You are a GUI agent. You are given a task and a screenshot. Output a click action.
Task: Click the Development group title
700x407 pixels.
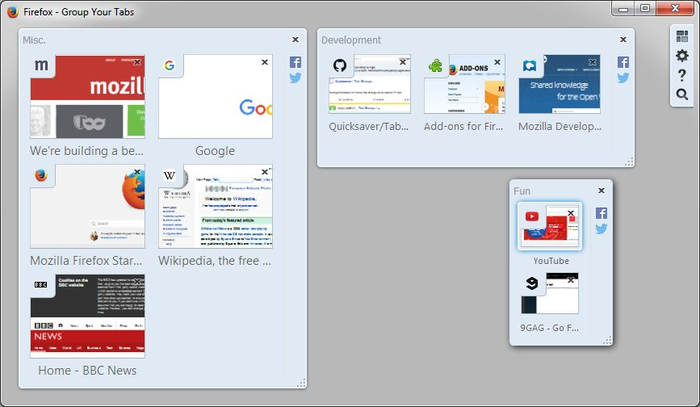tap(351, 40)
